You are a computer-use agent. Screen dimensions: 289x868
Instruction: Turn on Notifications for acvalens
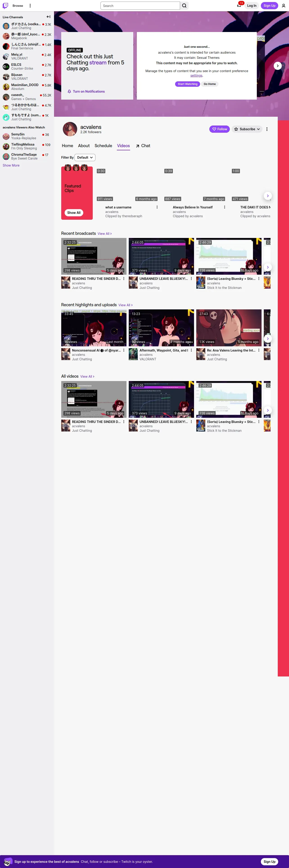[86, 91]
